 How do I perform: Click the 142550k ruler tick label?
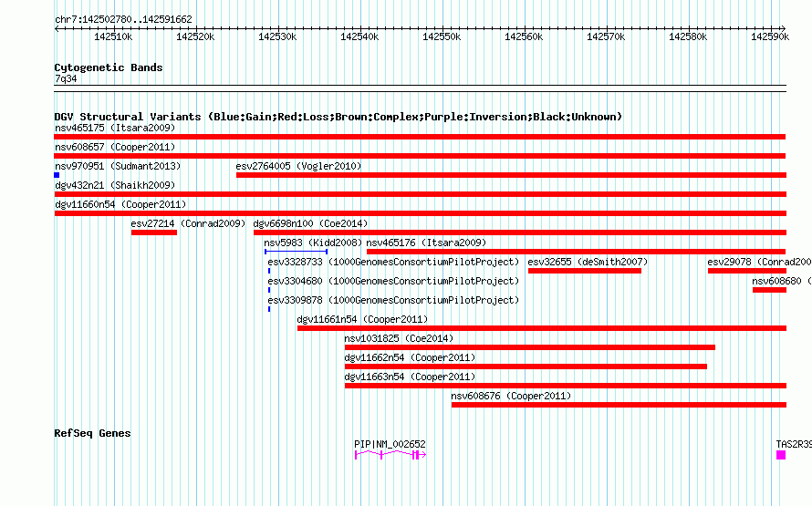click(442, 36)
